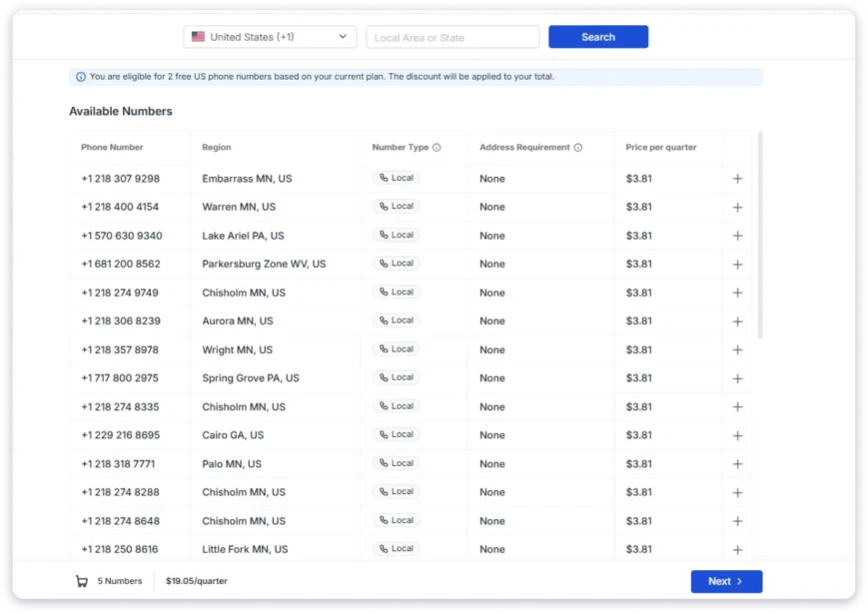Add the Warren MN number with plus icon

(x=737, y=208)
